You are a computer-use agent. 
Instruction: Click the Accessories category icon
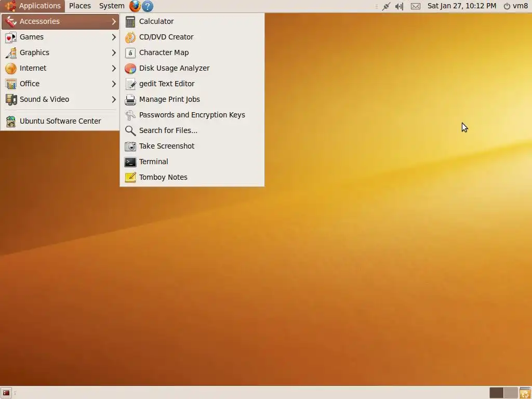pos(11,21)
